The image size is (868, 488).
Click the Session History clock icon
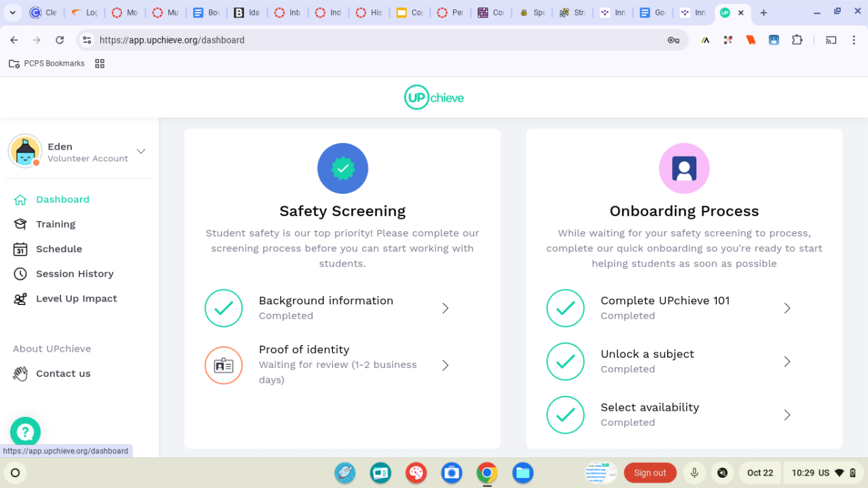[20, 274]
